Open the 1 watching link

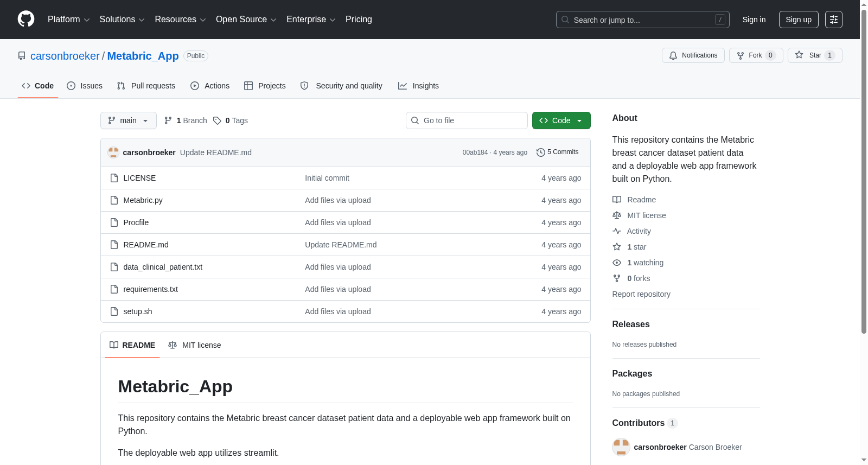(645, 263)
